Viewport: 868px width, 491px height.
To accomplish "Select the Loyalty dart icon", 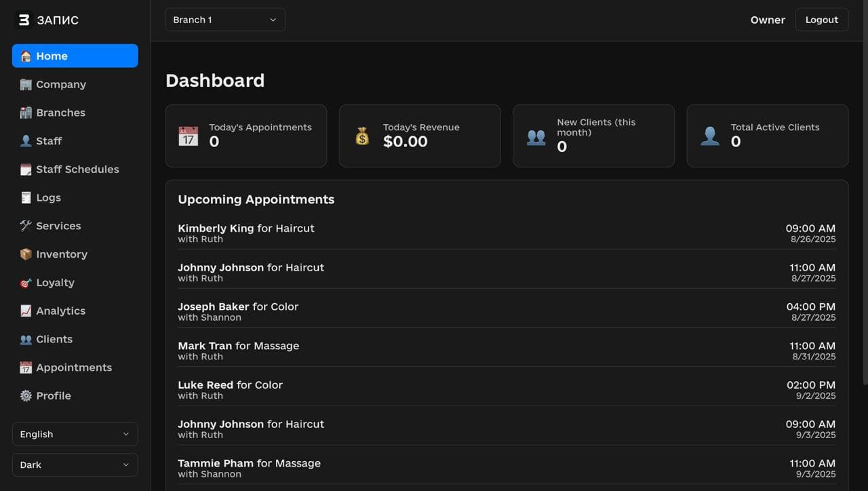I will [x=24, y=283].
